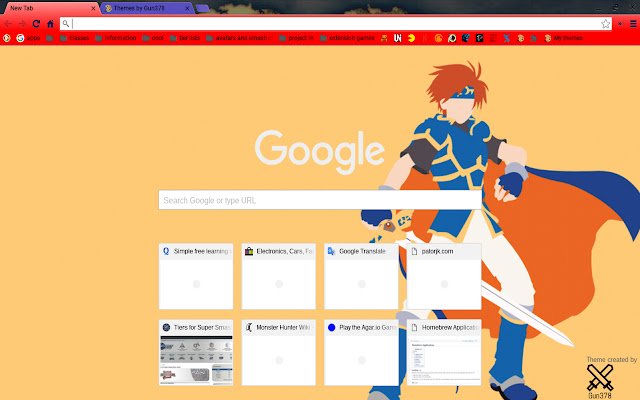
Task: Switch to Themes by Gun378 tab
Action: pos(145,8)
